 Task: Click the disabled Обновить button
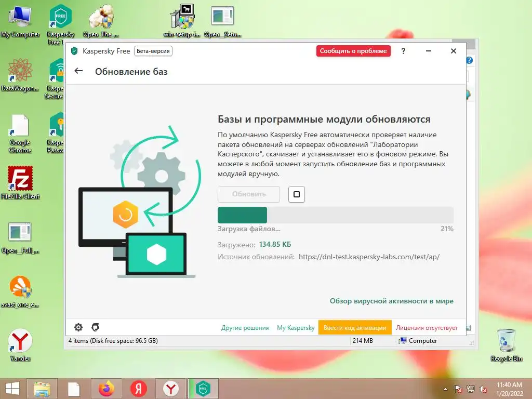(x=249, y=194)
